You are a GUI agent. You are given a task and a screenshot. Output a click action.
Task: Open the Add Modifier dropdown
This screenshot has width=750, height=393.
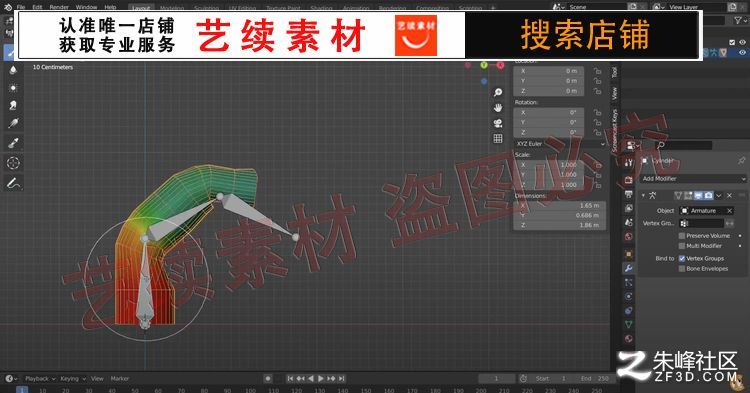693,178
